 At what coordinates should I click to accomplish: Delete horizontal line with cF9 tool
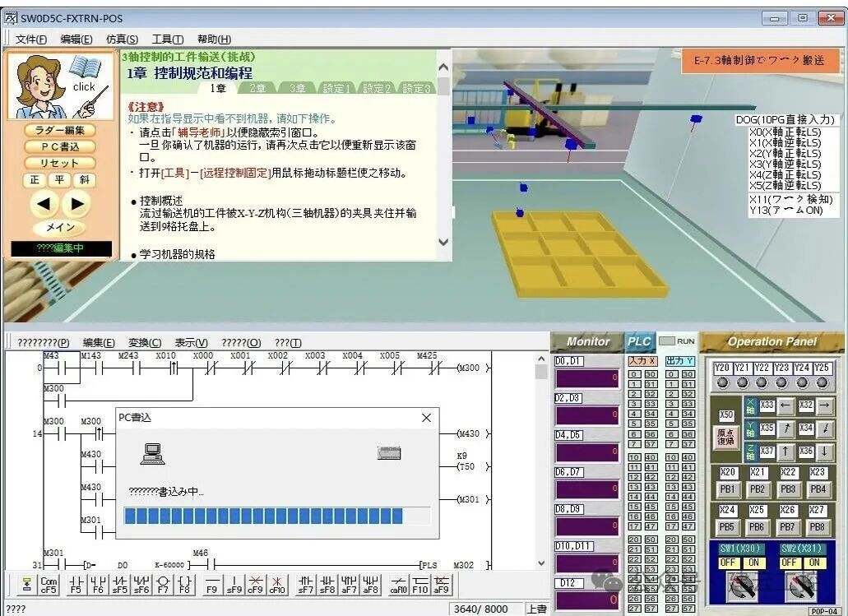tap(255, 585)
